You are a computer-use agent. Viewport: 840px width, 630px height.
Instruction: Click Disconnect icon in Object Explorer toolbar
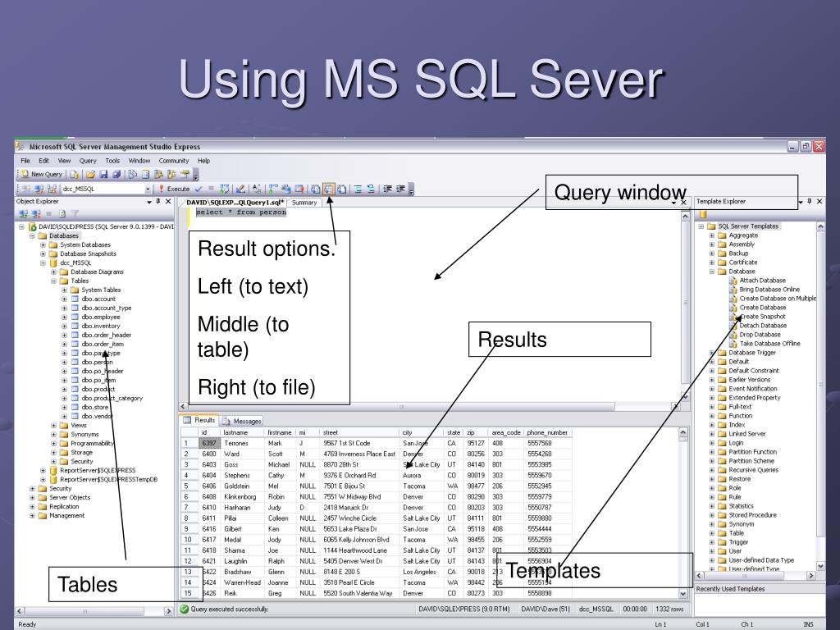pyautogui.click(x=36, y=214)
